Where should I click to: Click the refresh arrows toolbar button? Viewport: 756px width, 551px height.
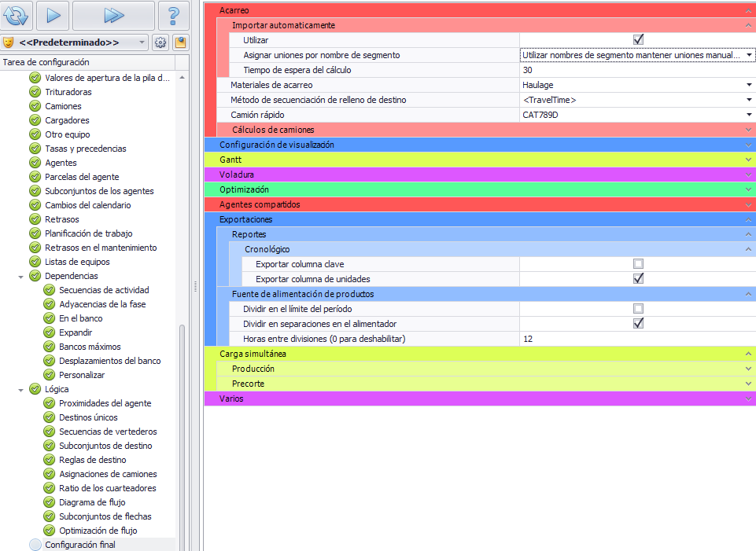tap(16, 15)
